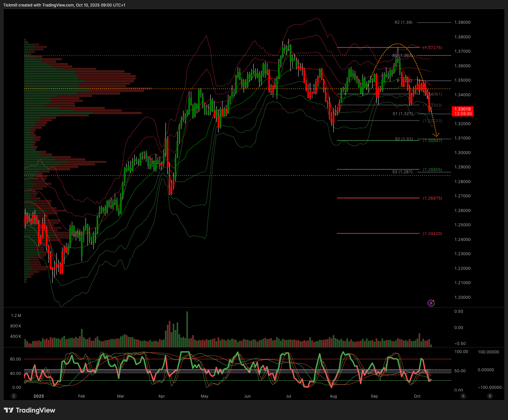Select the S3 (1.287) pivot label
The height and width of the screenshot is (420, 508).
coord(402,172)
